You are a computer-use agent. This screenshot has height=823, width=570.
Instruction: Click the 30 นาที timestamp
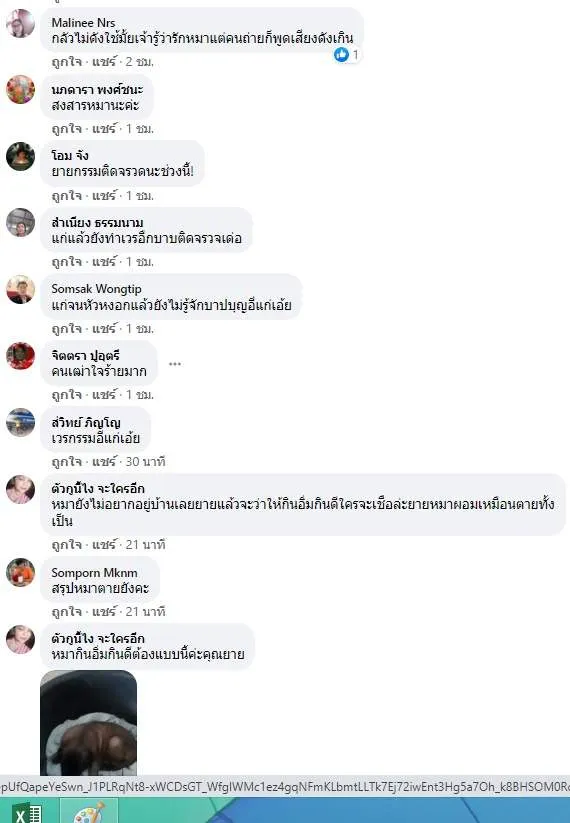pyautogui.click(x=145, y=462)
